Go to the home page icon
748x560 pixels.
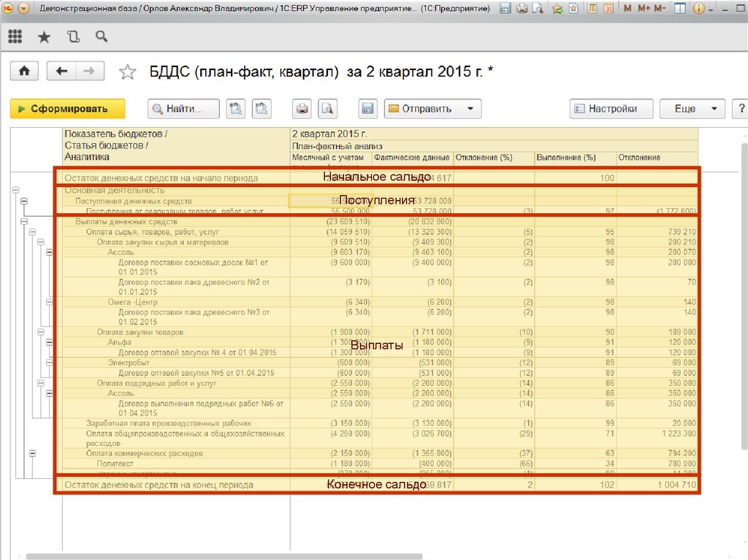24,71
